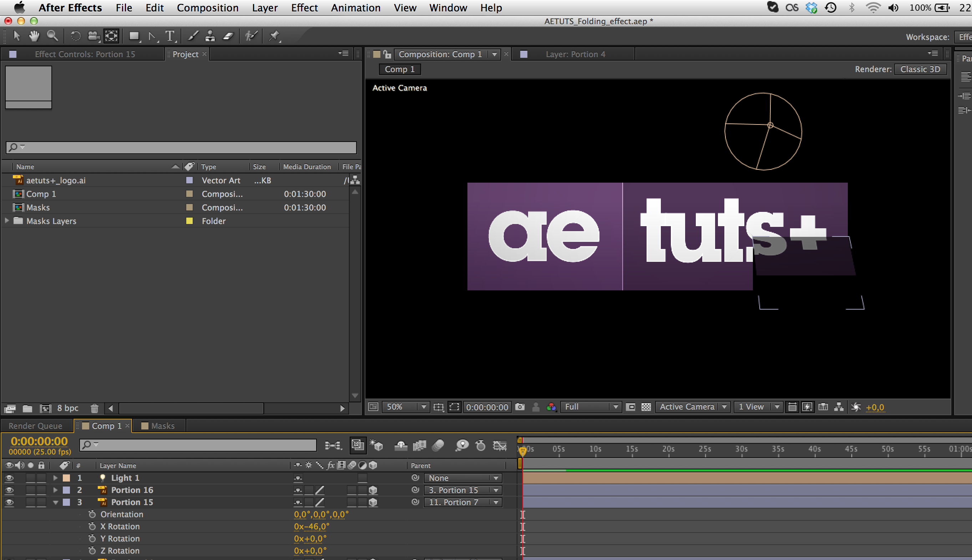Image resolution: width=972 pixels, height=560 pixels.
Task: Toggle Draft 3D in timeline
Action: coord(376,446)
